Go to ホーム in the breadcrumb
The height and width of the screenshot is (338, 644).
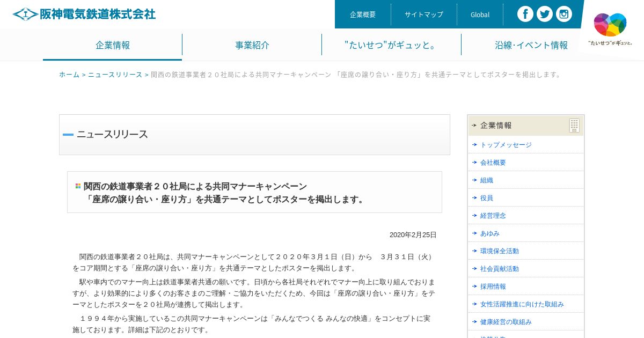[x=69, y=75]
